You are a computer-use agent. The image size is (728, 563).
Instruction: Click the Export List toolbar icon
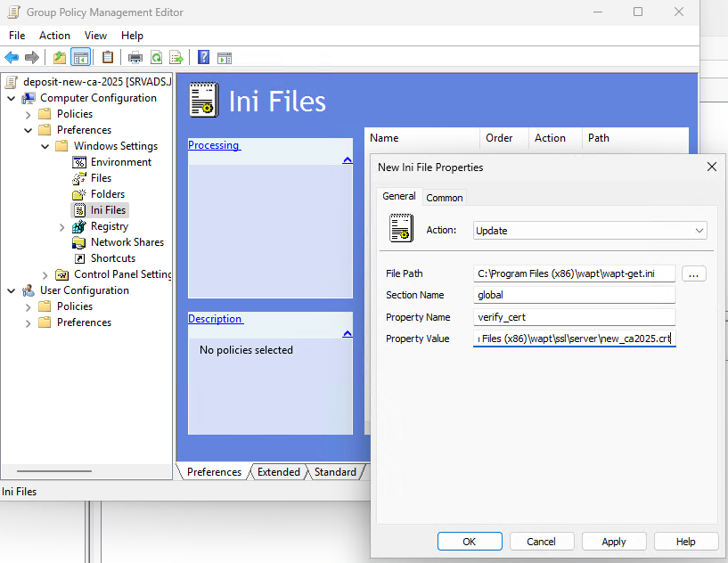tap(176, 58)
